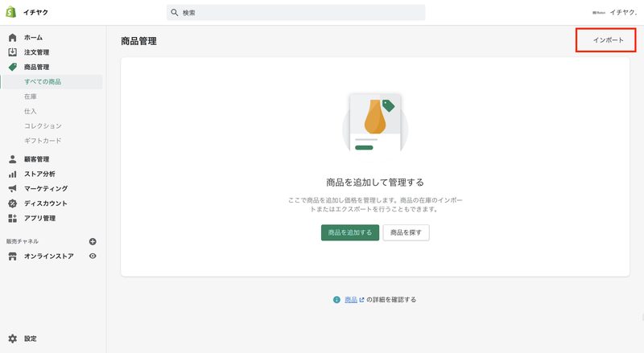The width and height of the screenshot is (644, 353).
Task: Click the green 商品を追加する button
Action: [350, 232]
